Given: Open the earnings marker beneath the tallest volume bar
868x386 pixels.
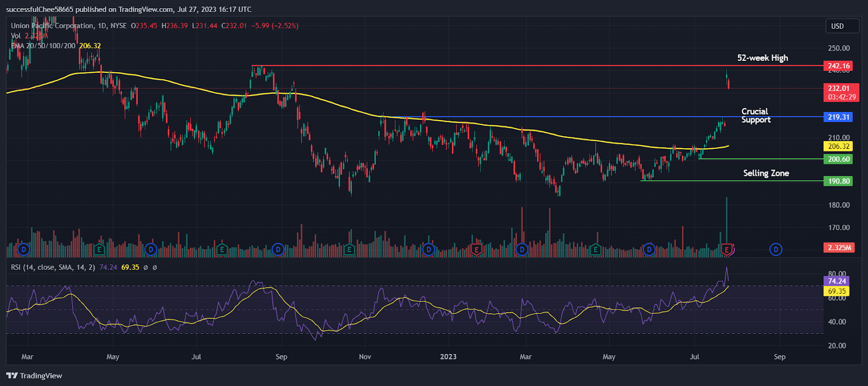Looking at the screenshot, I should click(727, 250).
